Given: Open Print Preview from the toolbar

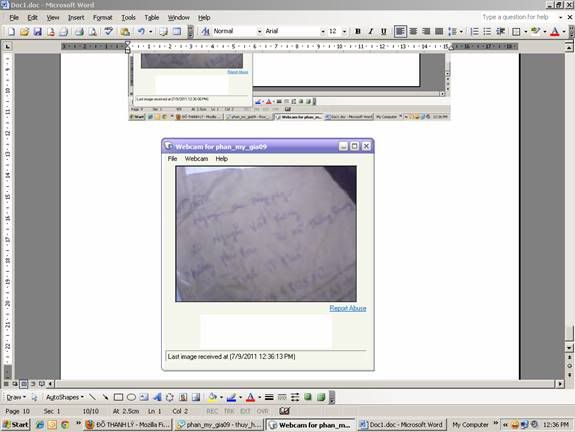Looking at the screenshot, I should tap(92, 32).
